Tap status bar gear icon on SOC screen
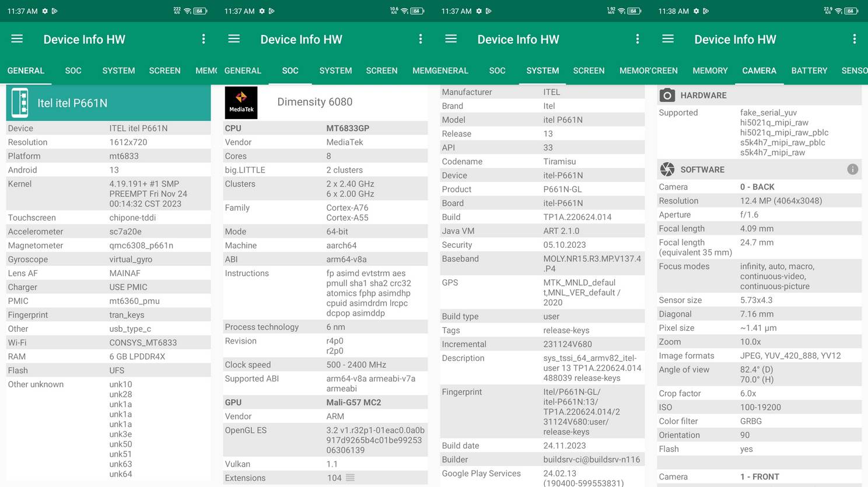Viewport: 868px width, 487px height. click(x=262, y=11)
